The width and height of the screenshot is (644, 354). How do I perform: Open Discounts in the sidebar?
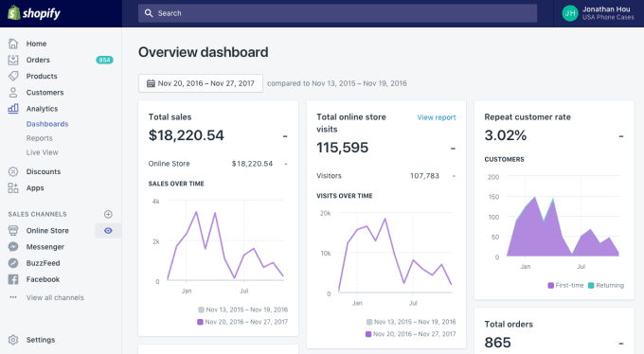click(44, 171)
